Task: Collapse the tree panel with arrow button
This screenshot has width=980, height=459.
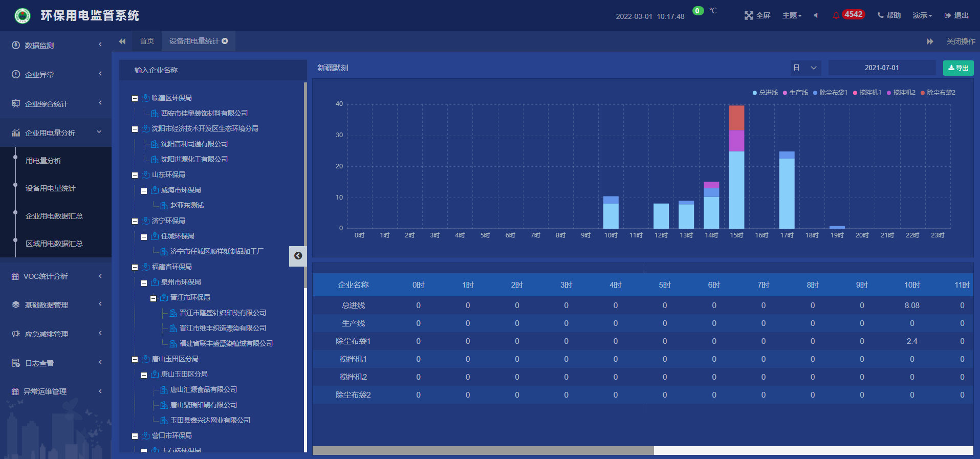Action: (x=298, y=256)
